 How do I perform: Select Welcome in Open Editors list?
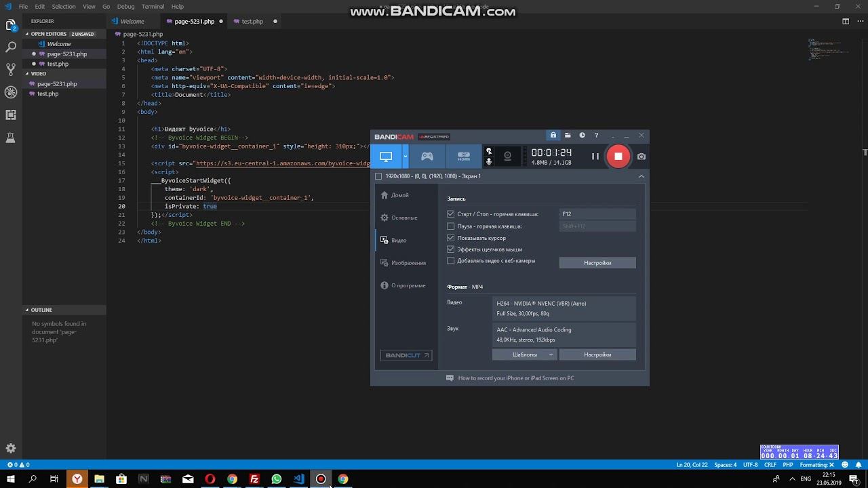pos(59,44)
